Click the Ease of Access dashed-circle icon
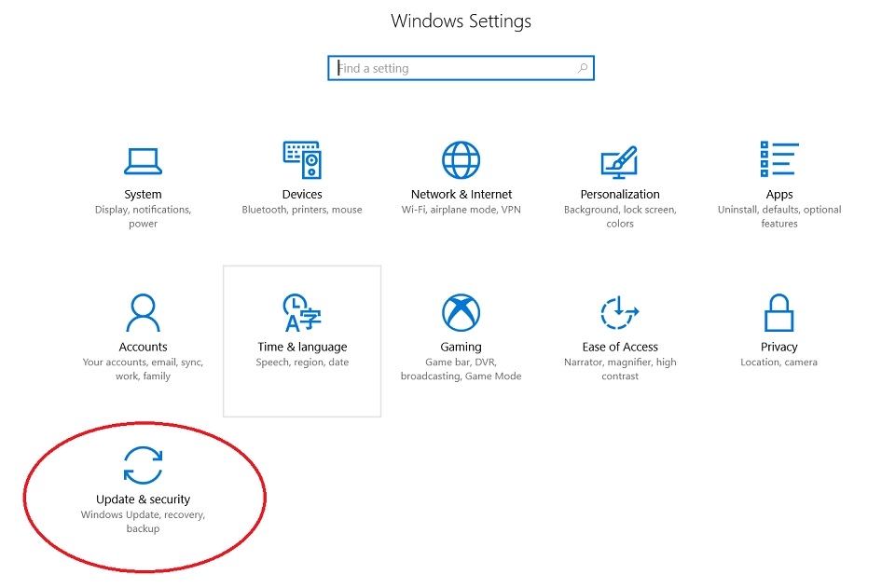This screenshot has width=895, height=588. pos(619,310)
